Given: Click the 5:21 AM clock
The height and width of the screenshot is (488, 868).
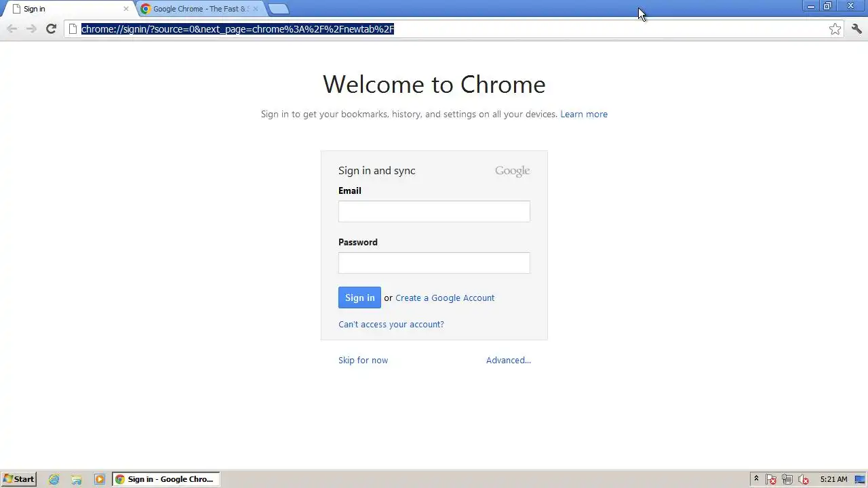Looking at the screenshot, I should [833, 479].
